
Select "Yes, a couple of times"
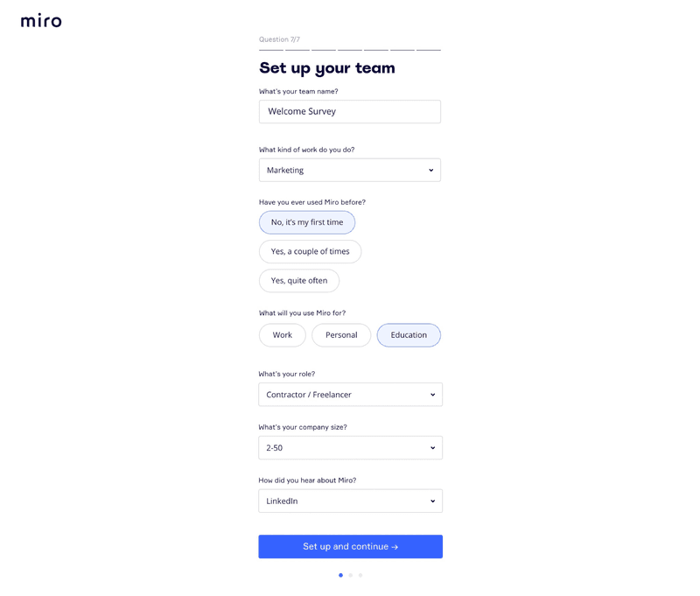310,251
